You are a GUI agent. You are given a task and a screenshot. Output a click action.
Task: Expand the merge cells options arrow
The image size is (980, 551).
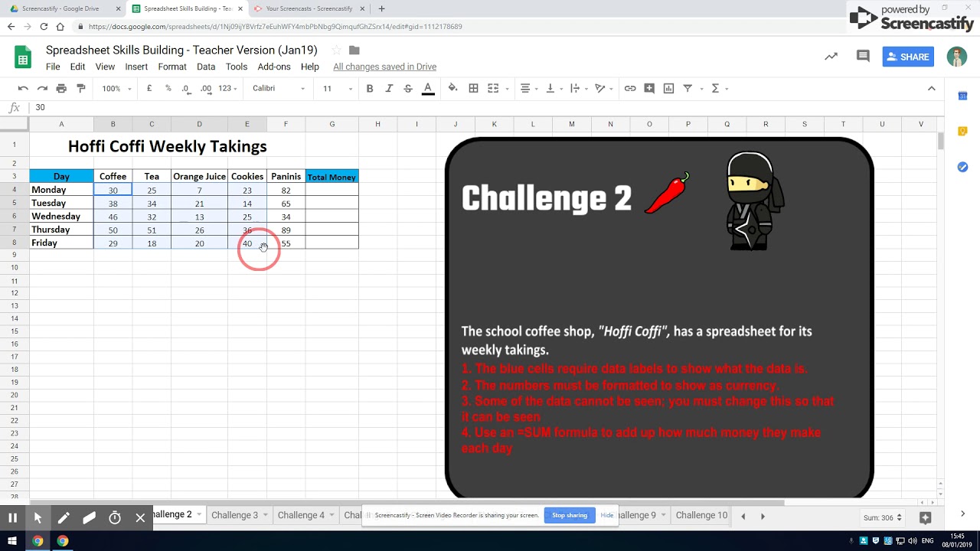[506, 89]
